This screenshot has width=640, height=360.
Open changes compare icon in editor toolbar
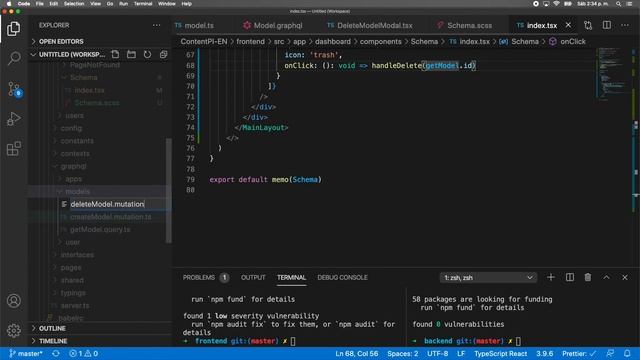click(x=588, y=25)
